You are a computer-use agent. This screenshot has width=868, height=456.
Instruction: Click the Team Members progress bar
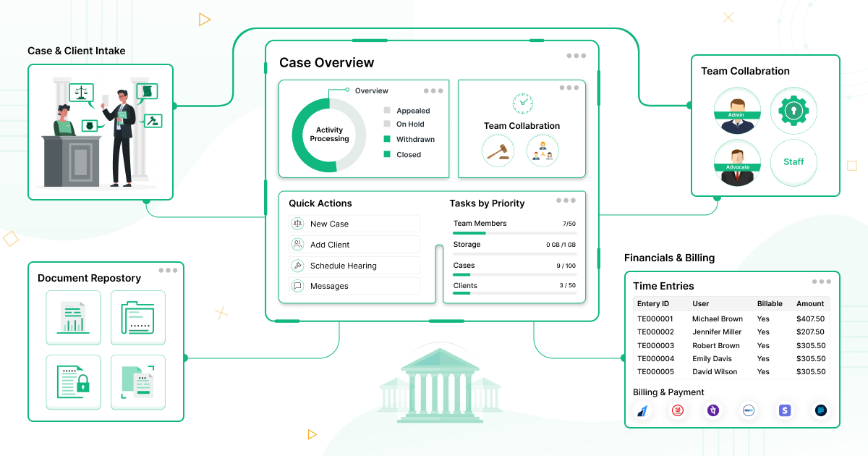514,233
